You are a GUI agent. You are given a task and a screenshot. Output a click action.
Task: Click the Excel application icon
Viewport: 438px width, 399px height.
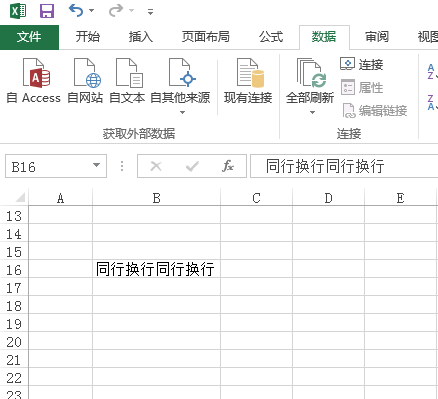[x=18, y=11]
